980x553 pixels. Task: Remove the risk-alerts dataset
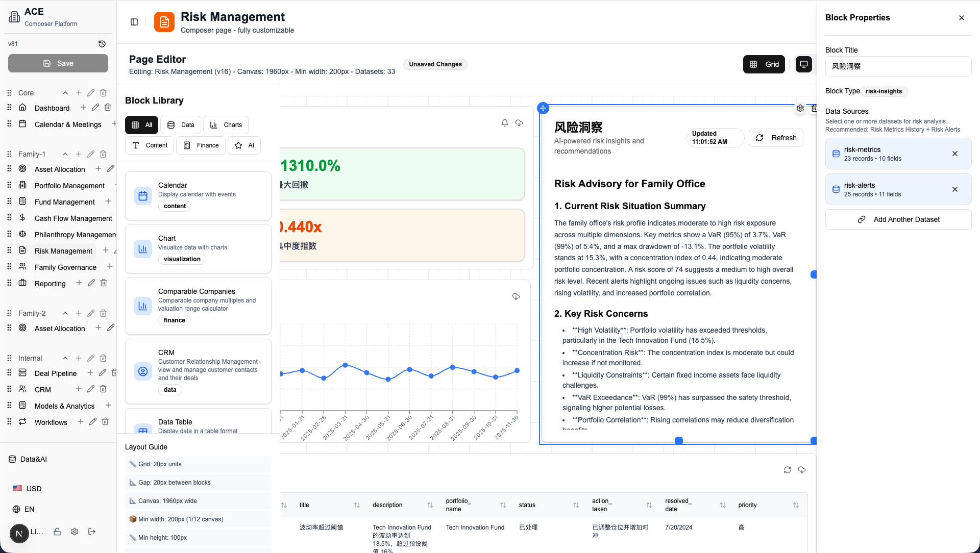tap(955, 189)
